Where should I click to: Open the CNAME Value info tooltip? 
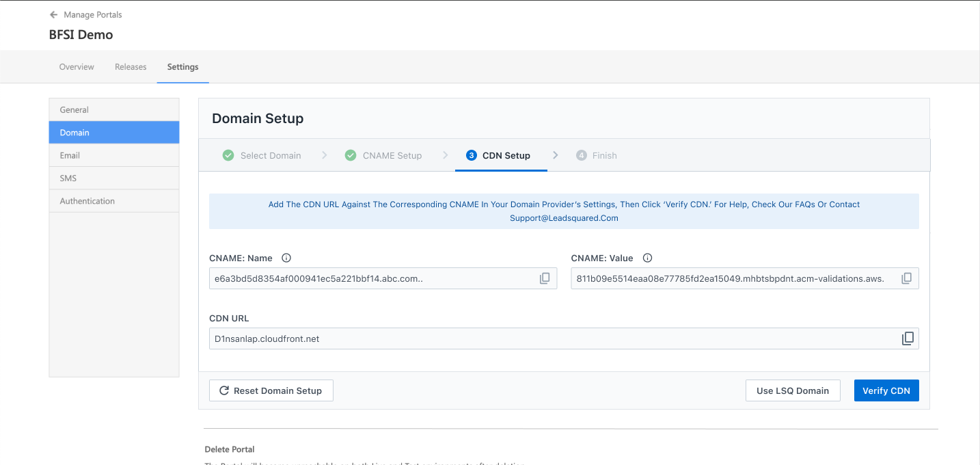pos(647,258)
